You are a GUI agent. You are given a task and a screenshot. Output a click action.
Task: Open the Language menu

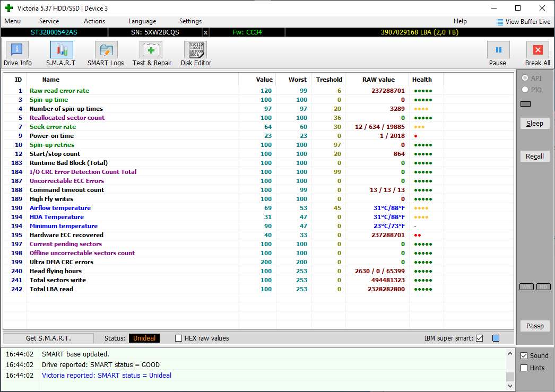coord(142,21)
